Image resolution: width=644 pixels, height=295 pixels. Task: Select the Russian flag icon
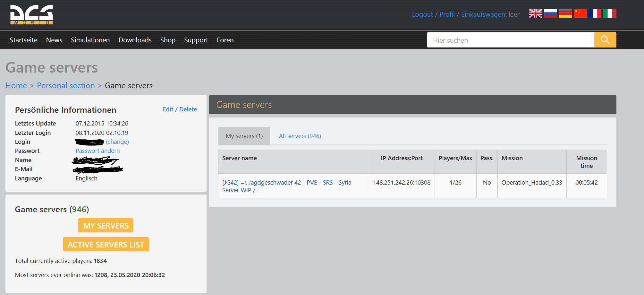[x=550, y=13]
